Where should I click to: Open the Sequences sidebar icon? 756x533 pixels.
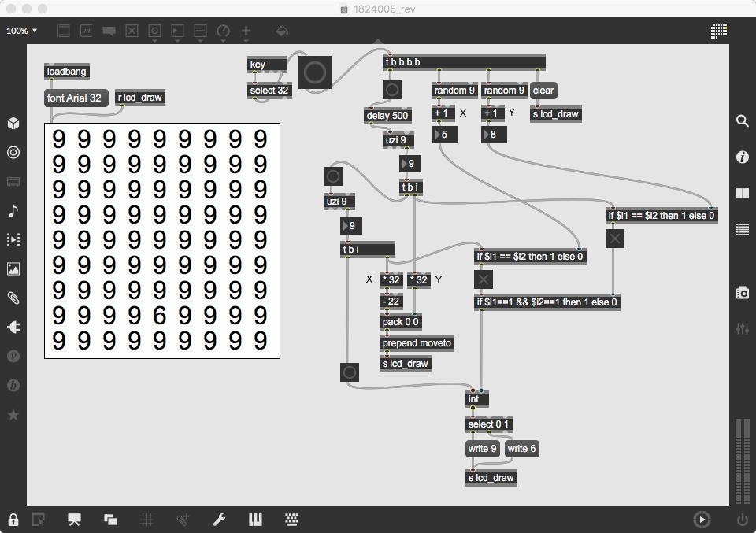click(13, 239)
